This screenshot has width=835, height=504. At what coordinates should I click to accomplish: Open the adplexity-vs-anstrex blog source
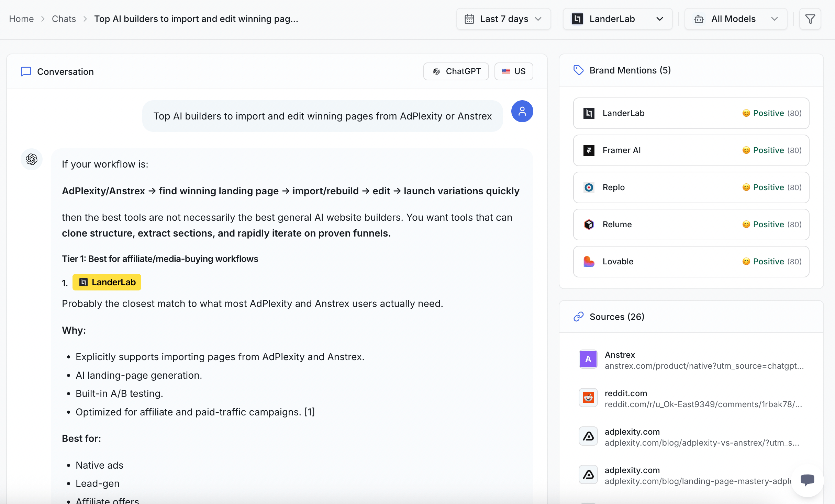pyautogui.click(x=691, y=437)
